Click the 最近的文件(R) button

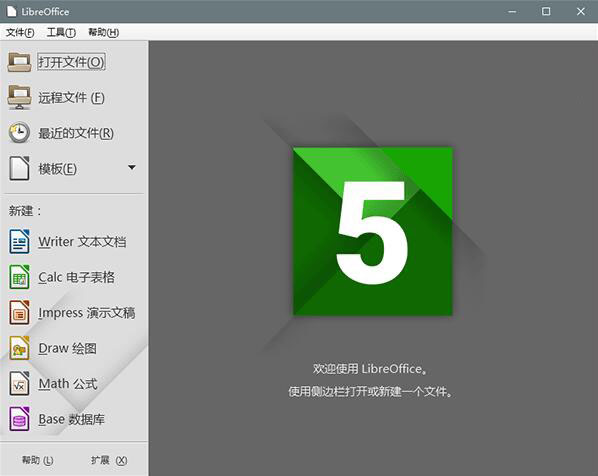click(76, 133)
